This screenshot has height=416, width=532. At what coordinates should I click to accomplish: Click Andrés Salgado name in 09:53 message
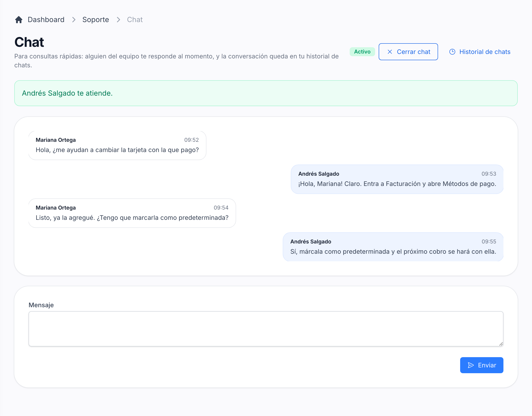pyautogui.click(x=318, y=174)
